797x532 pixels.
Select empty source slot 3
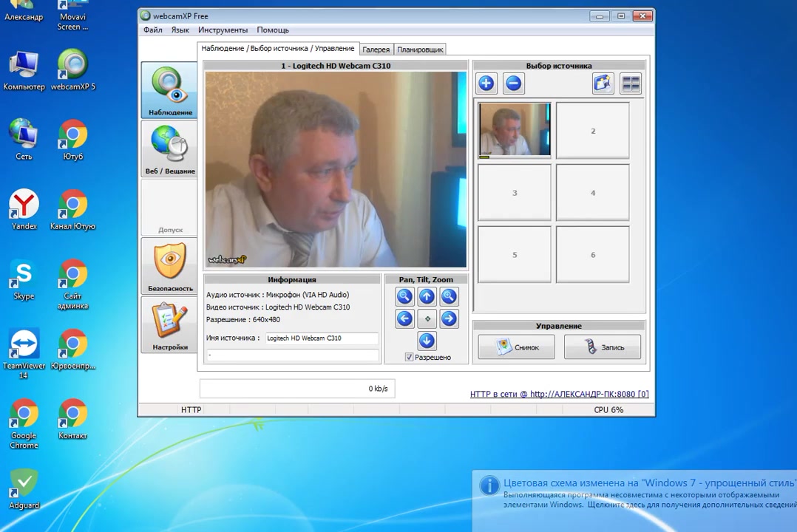[x=515, y=193]
